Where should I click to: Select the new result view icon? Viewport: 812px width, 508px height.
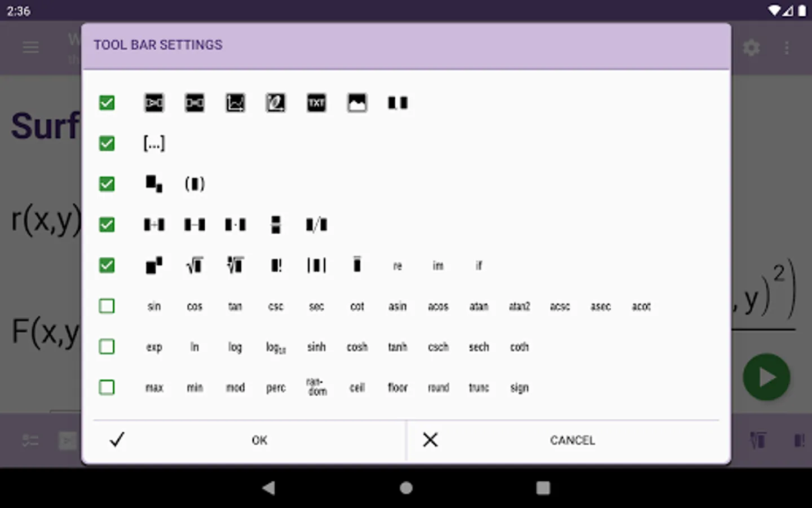[x=195, y=103]
